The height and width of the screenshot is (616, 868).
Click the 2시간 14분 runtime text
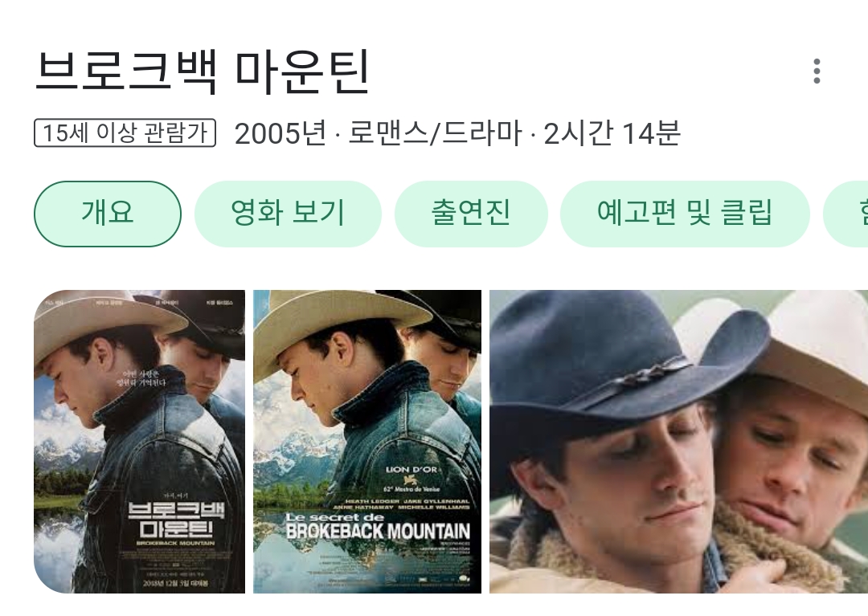point(612,133)
